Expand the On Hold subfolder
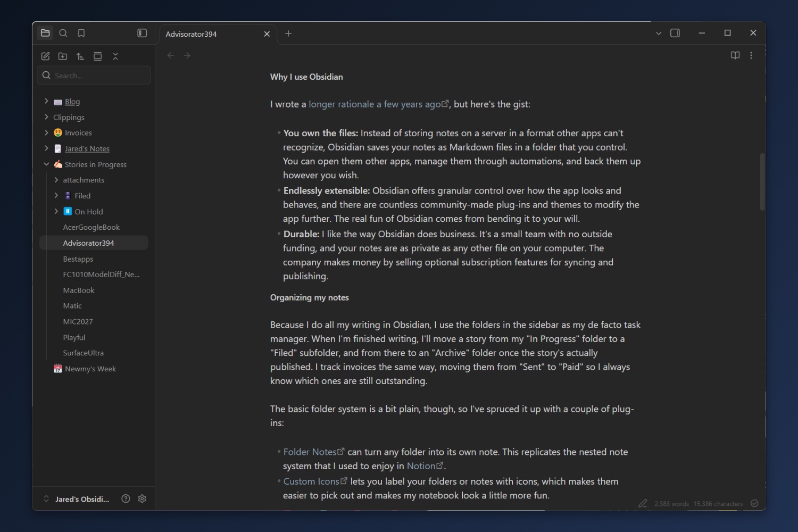Viewport: 798px width, 532px height. click(x=56, y=211)
